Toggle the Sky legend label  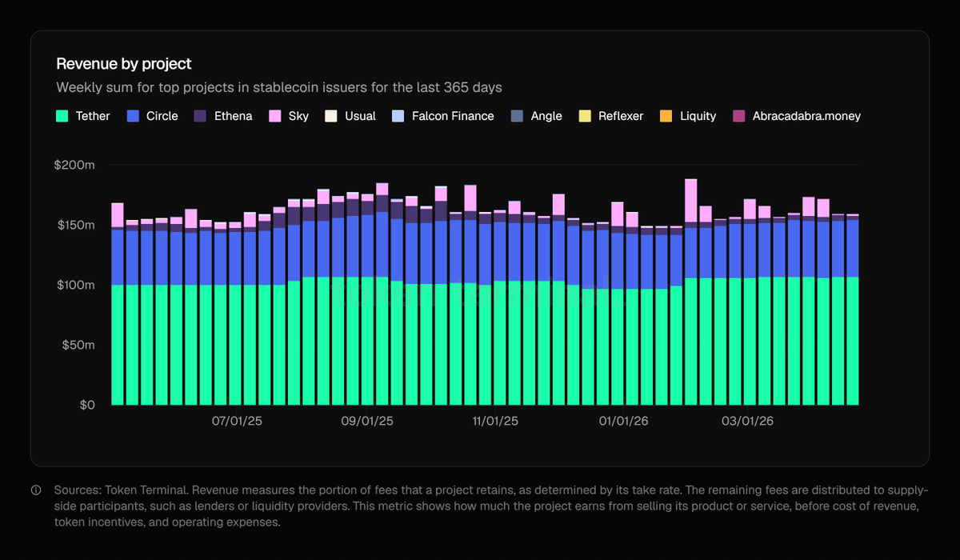[298, 116]
